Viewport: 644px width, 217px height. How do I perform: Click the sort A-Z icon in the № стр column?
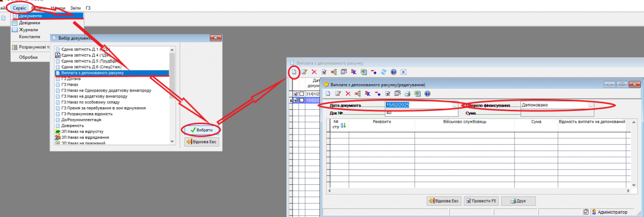(x=343, y=125)
